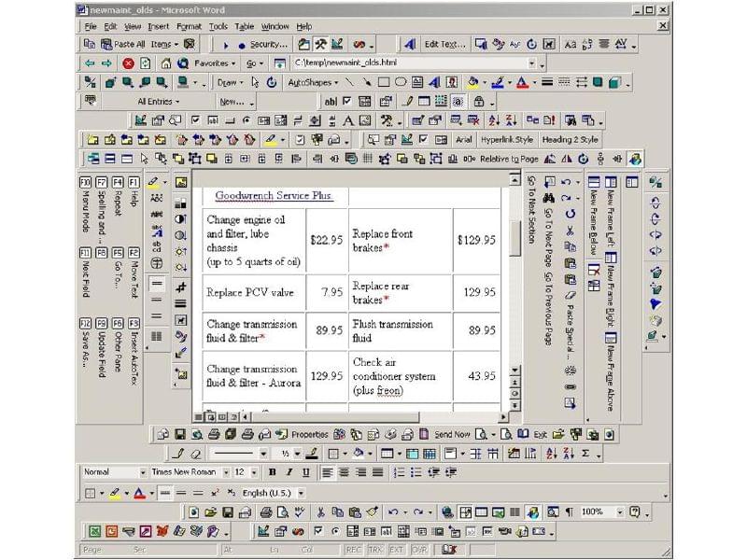Click the Bullets list icon
The width and height of the screenshot is (747, 560).
click(416, 472)
